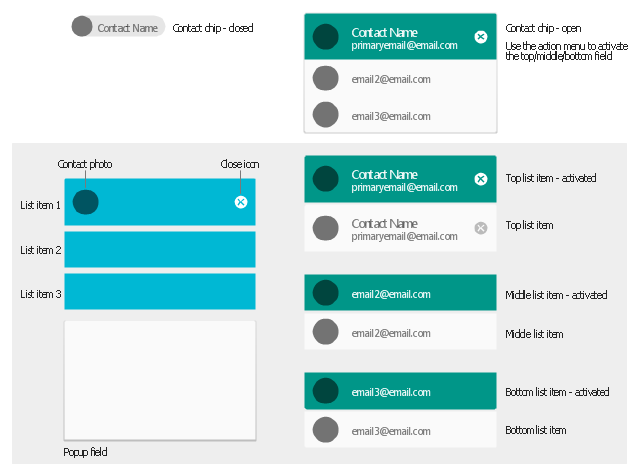Click avatar of activated top list item
Viewport: 640px width, 475px height.
(x=325, y=179)
